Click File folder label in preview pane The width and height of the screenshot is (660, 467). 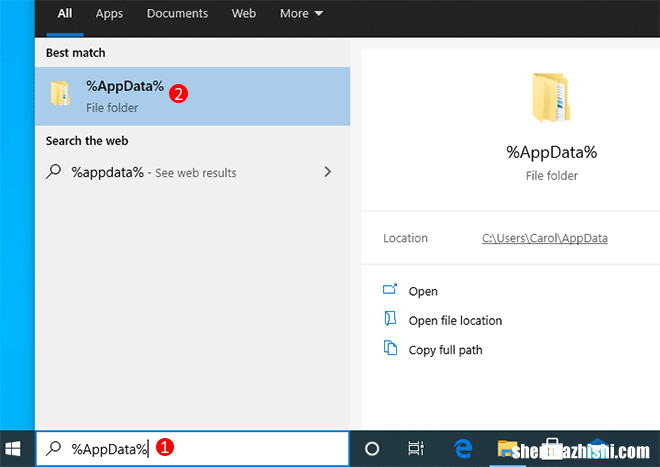551,176
